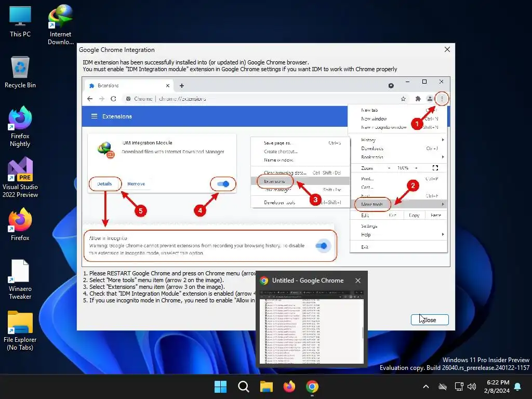The width and height of the screenshot is (532, 399).
Task: Launch the Firefox desktop shortcut
Action: 20,224
